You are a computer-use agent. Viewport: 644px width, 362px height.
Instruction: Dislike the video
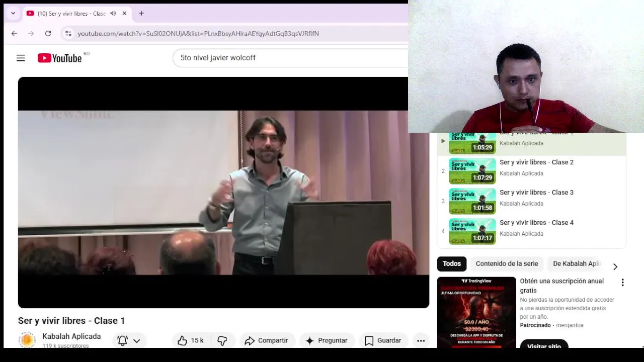tap(222, 340)
